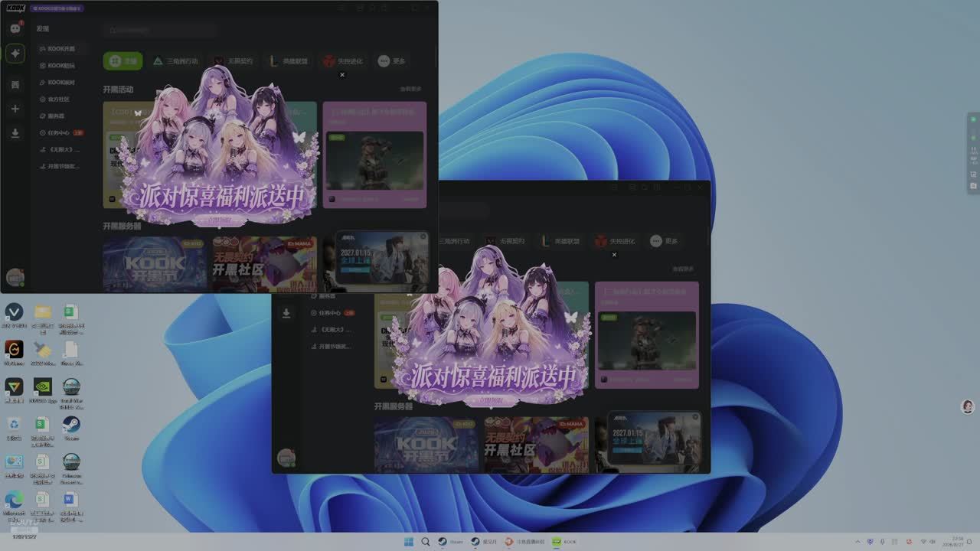Switch to 无畏契约 tab in front KOOK window
Viewport: 980px width, 551px height.
coord(232,61)
